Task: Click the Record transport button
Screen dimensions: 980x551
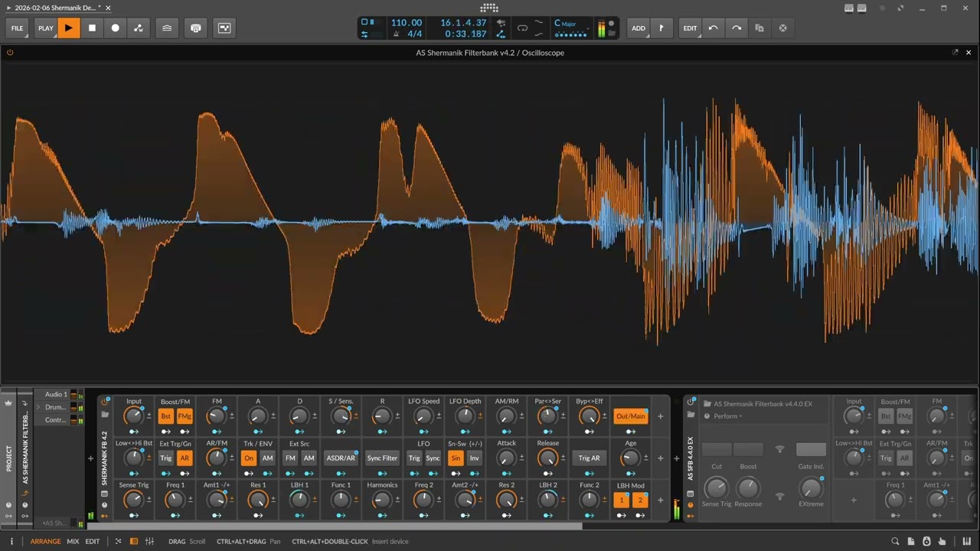Action: 116,28
